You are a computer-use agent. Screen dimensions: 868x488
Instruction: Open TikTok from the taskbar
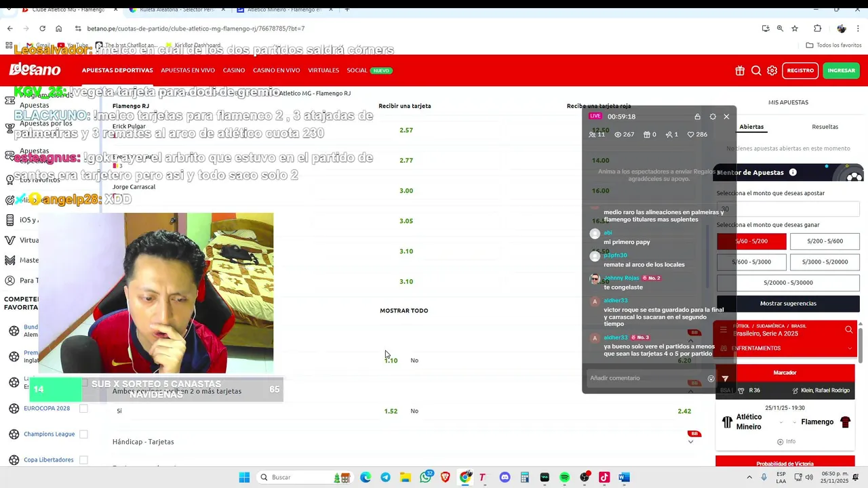[604, 477]
